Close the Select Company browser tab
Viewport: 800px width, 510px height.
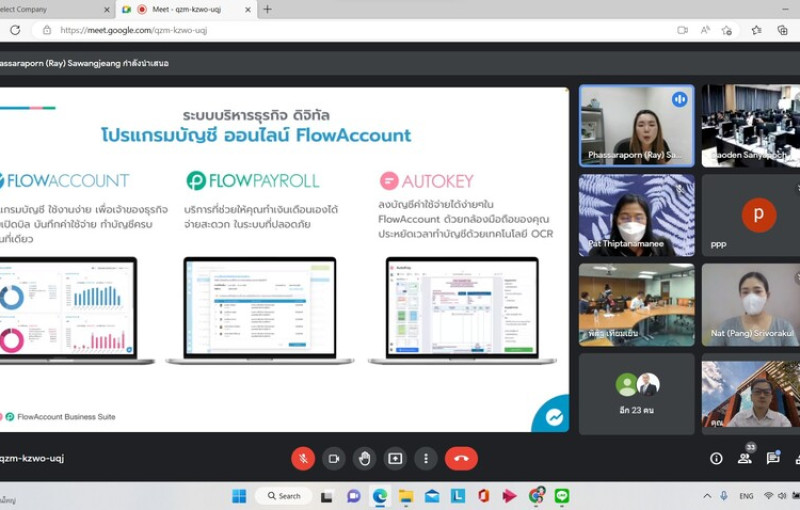pos(107,10)
